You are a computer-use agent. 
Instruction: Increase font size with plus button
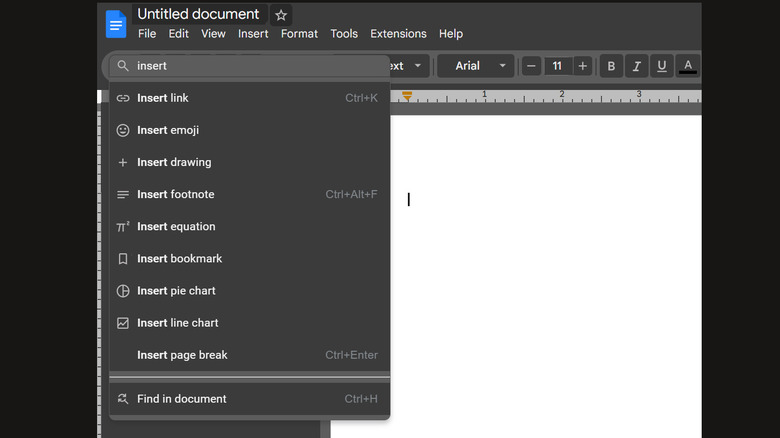pos(583,66)
